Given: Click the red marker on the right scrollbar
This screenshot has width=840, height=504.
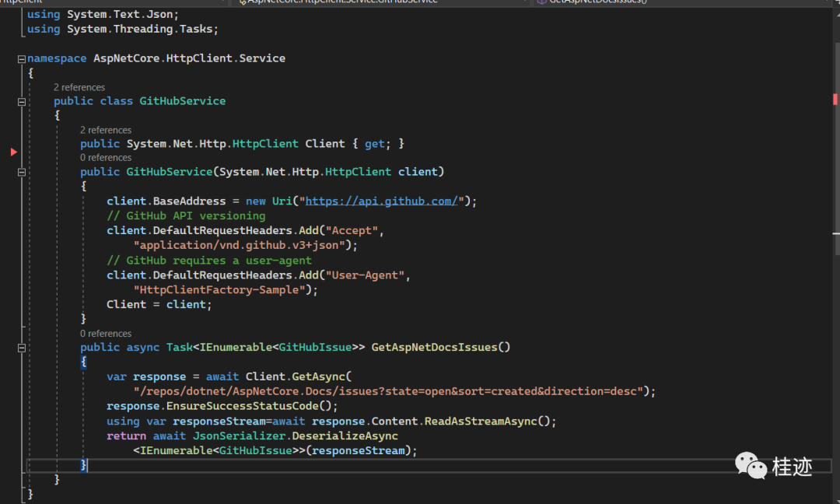Looking at the screenshot, I should click(835, 100).
